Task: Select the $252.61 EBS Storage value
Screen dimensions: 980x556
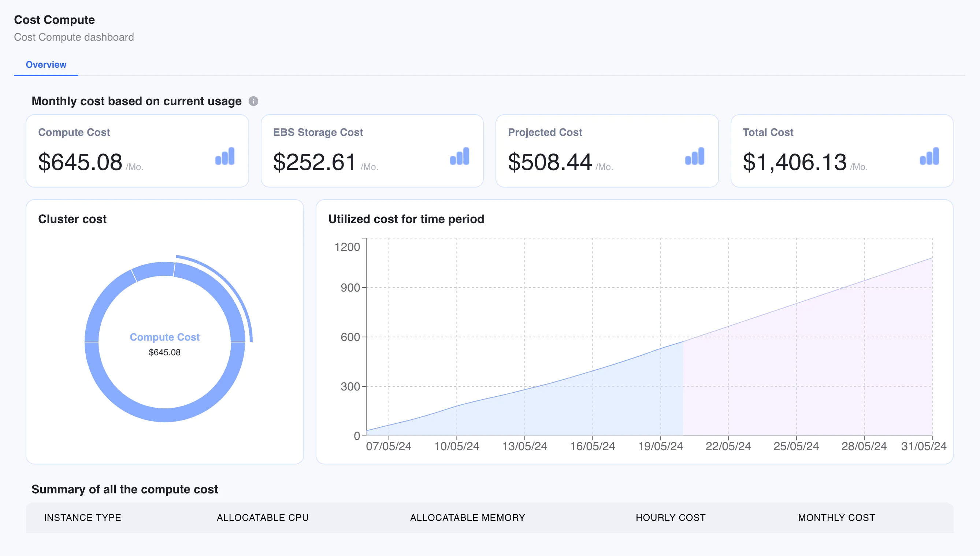Action: point(315,162)
